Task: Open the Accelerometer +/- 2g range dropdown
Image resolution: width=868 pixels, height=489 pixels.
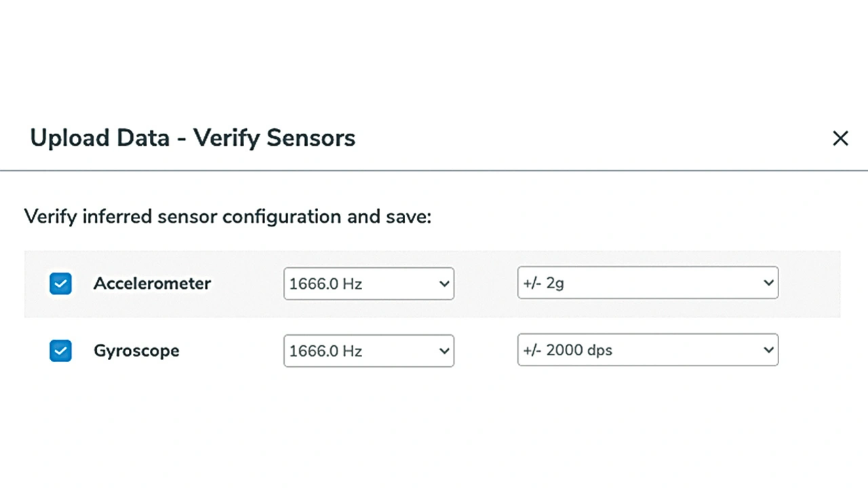Action: point(648,283)
